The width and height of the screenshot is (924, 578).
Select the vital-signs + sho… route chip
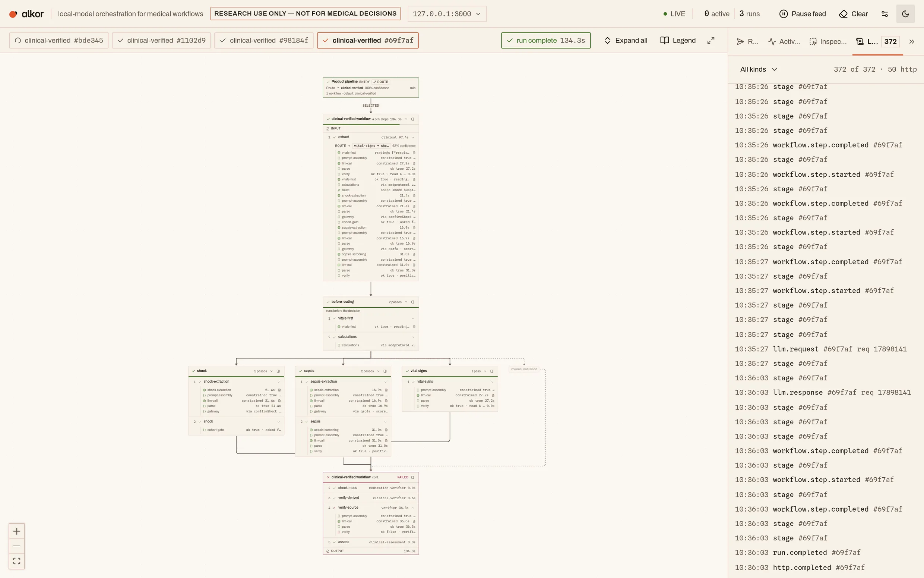[x=371, y=146]
